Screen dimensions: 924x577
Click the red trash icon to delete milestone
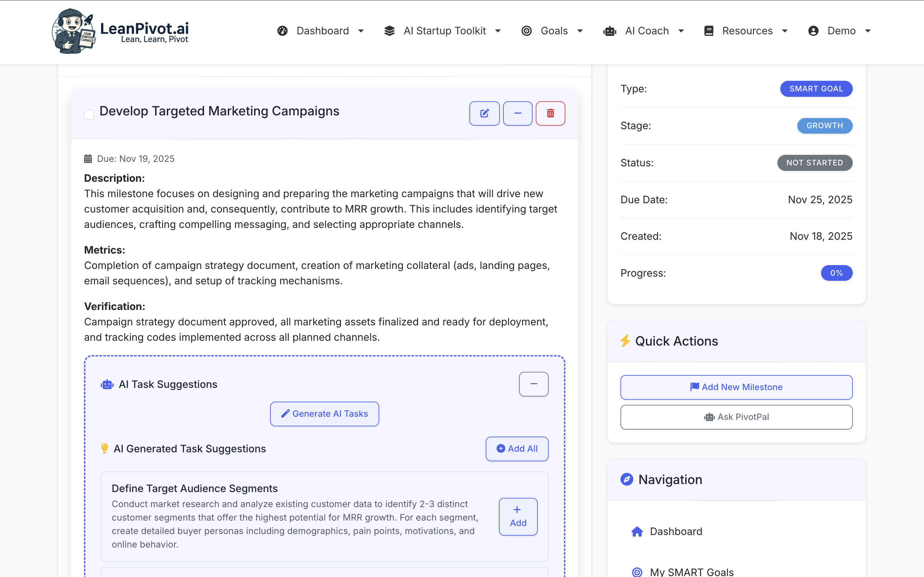click(x=550, y=113)
